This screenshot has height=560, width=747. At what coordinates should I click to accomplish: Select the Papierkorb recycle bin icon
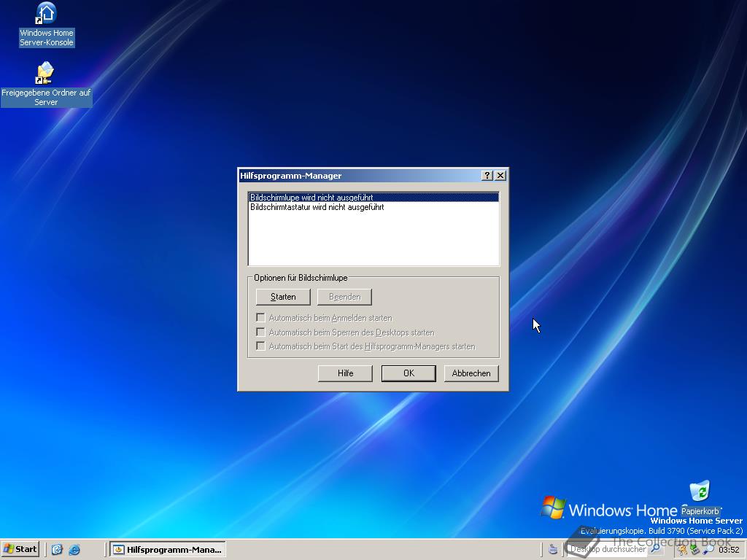(x=700, y=497)
